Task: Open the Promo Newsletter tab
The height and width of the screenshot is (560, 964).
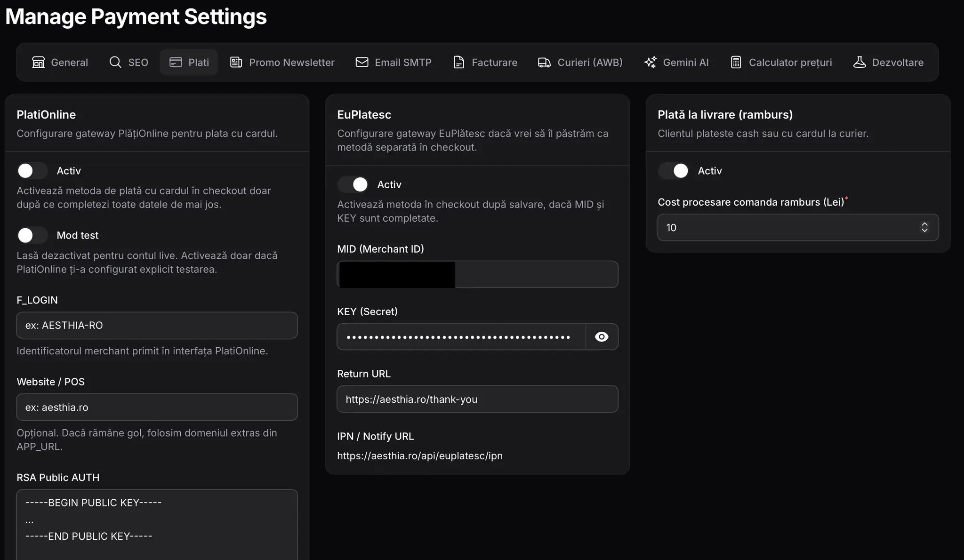Action: 282,62
